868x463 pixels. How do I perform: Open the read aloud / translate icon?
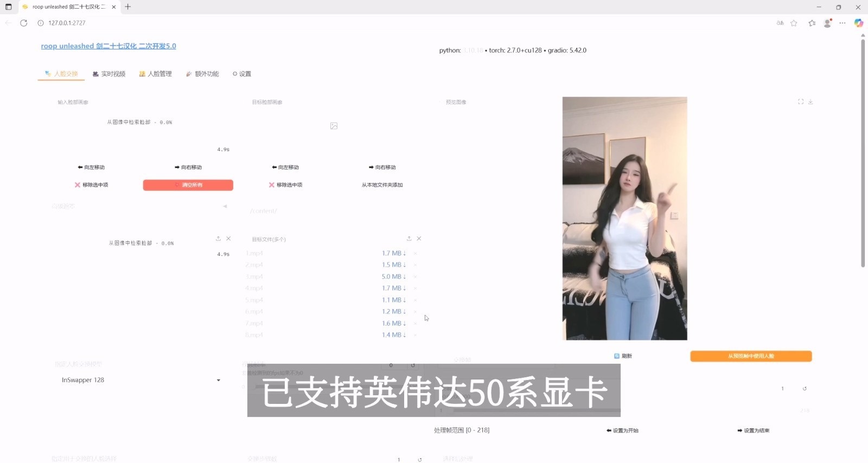(780, 23)
